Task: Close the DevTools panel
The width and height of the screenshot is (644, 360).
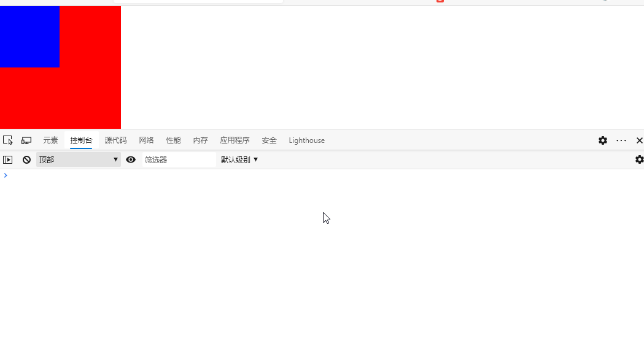Action: click(639, 140)
